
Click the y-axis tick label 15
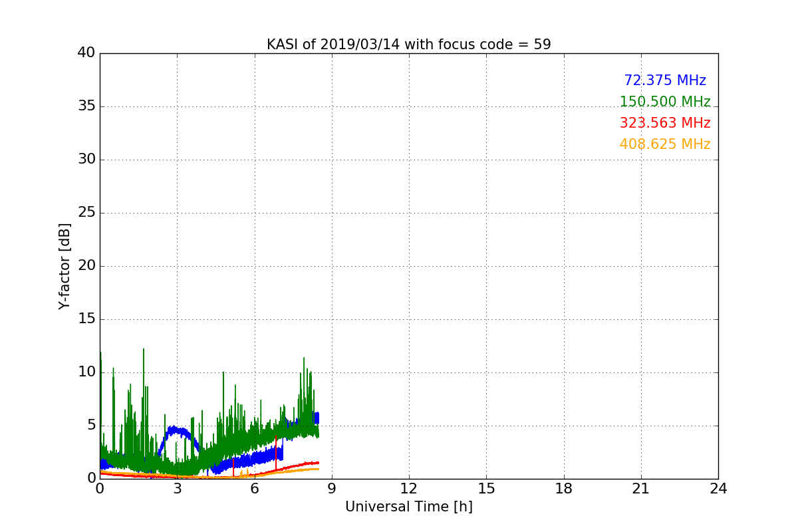86,319
